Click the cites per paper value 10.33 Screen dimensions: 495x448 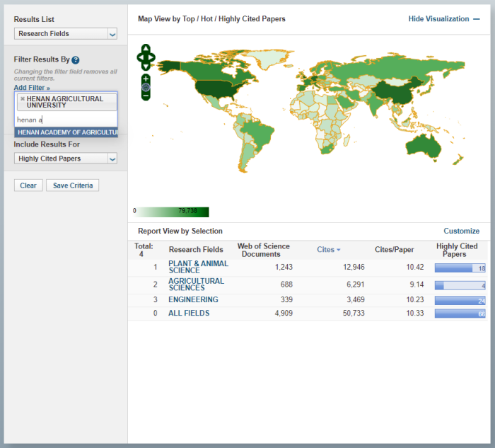[x=415, y=313]
